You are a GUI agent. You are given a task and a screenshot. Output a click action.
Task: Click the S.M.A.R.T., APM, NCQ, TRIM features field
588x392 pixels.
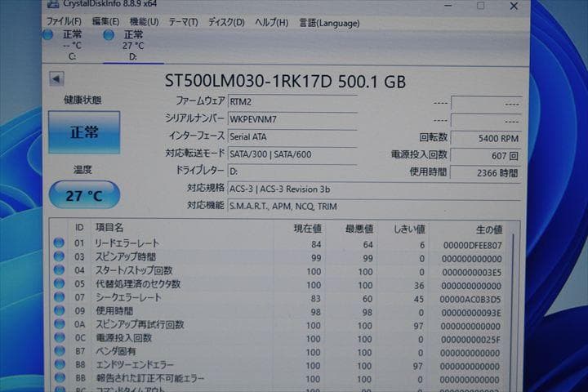[374, 207]
